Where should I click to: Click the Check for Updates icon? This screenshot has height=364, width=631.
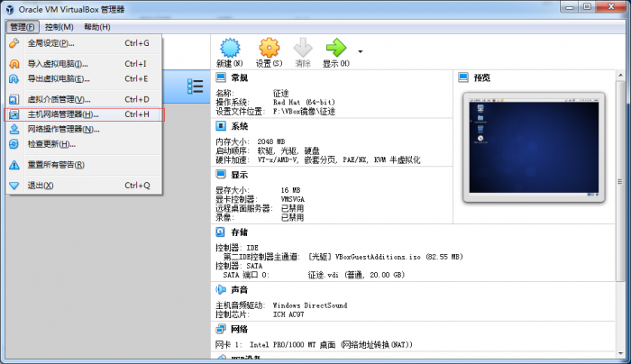coord(14,144)
